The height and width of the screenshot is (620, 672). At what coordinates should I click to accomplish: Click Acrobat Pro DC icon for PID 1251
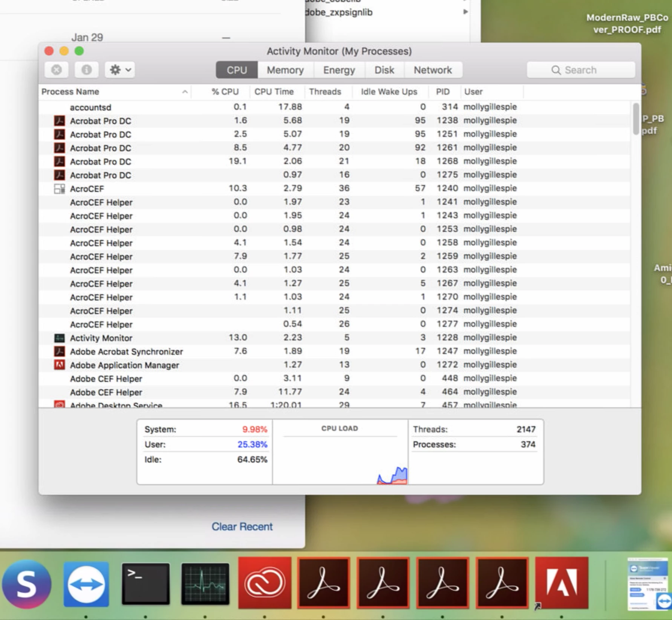pyautogui.click(x=59, y=134)
